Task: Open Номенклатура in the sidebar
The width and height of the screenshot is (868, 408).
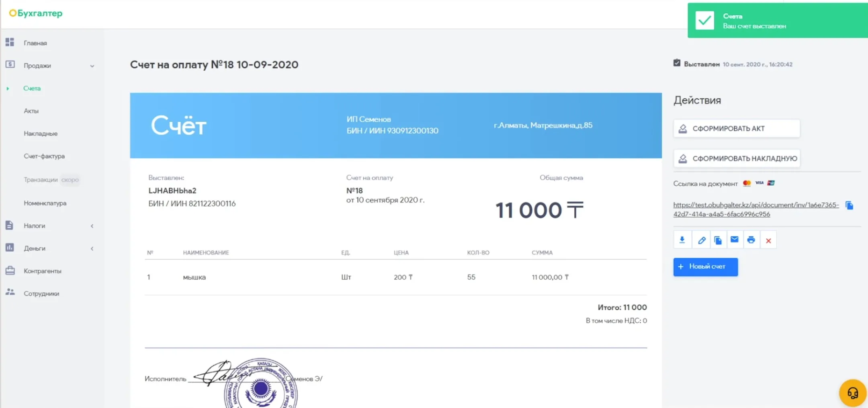Action: pyautogui.click(x=45, y=203)
